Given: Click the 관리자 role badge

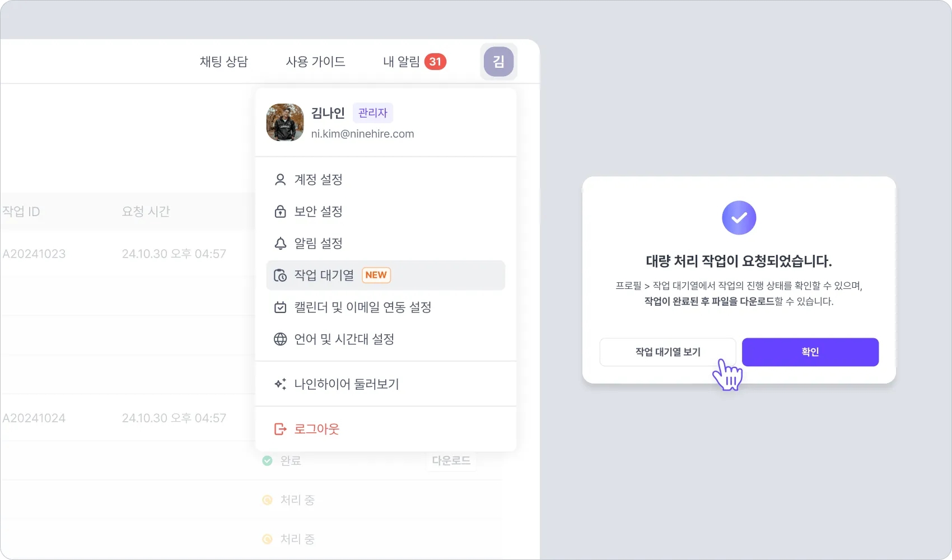Looking at the screenshot, I should (x=373, y=113).
